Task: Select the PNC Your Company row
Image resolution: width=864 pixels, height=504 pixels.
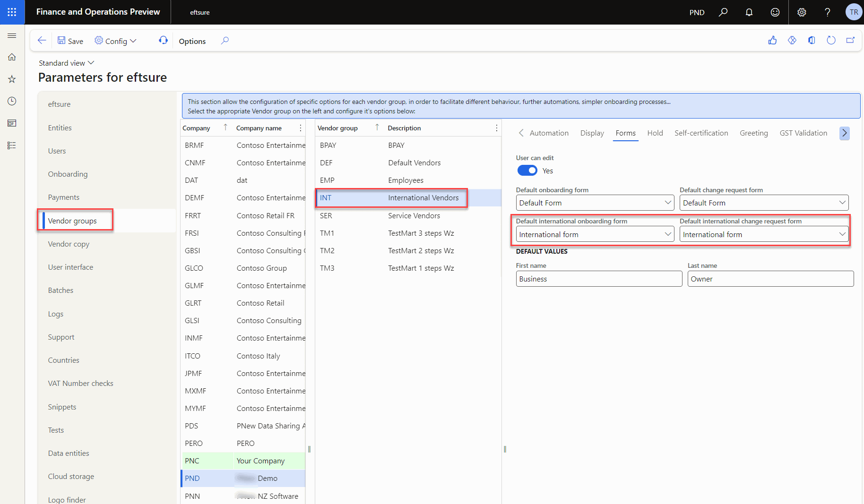Action: (243, 461)
